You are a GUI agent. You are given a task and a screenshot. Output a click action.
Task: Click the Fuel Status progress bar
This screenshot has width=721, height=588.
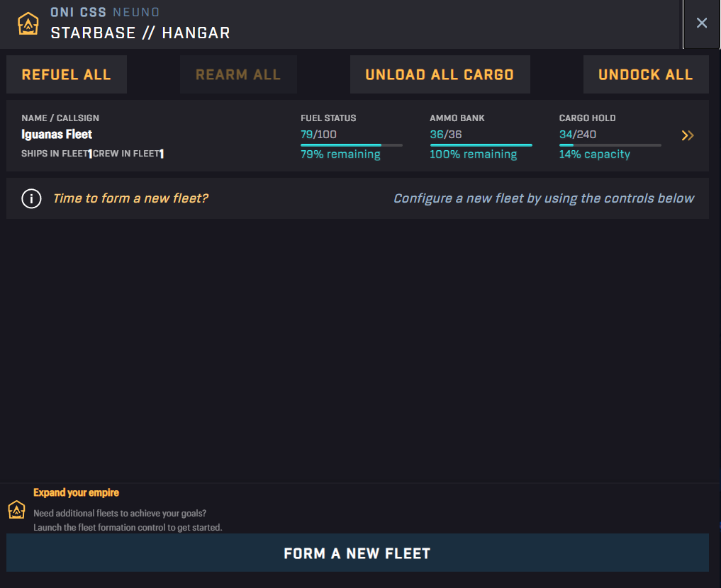352,145
